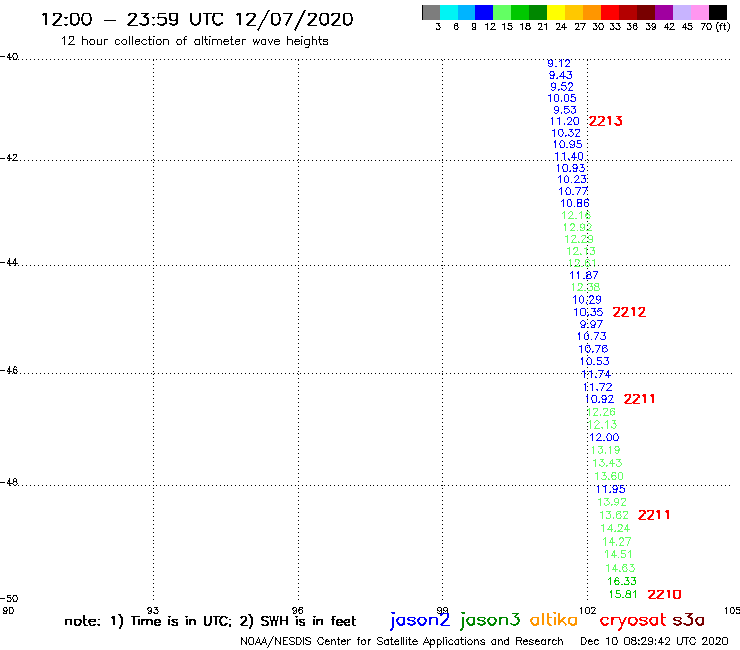Click the 9.97 wave height value

(591, 324)
